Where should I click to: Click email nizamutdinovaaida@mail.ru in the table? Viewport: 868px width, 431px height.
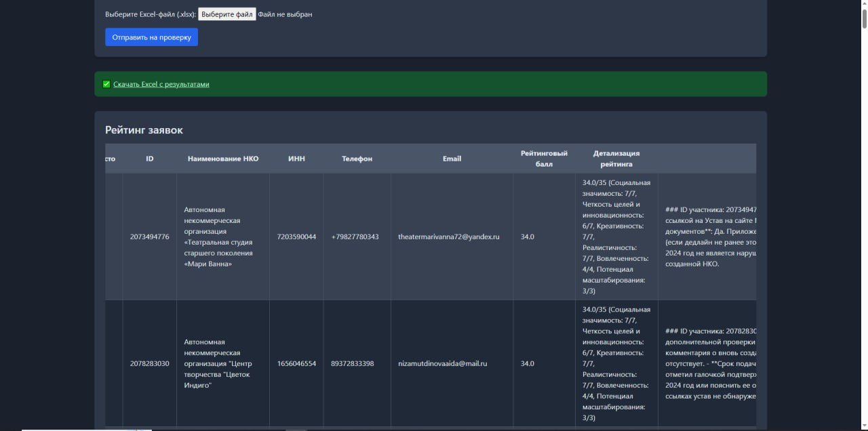(442, 363)
